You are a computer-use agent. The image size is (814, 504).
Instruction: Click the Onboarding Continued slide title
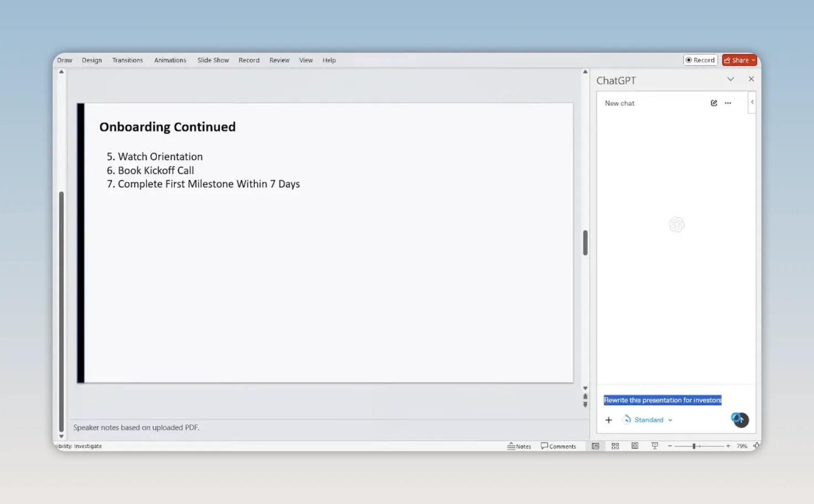click(x=167, y=127)
